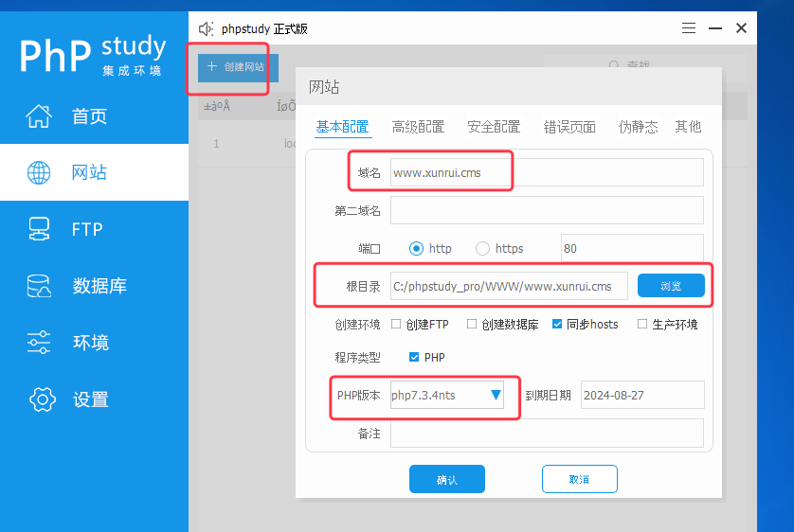794x532 pixels.
Task: Click the 创建网站 create site button
Action: pyautogui.click(x=238, y=67)
